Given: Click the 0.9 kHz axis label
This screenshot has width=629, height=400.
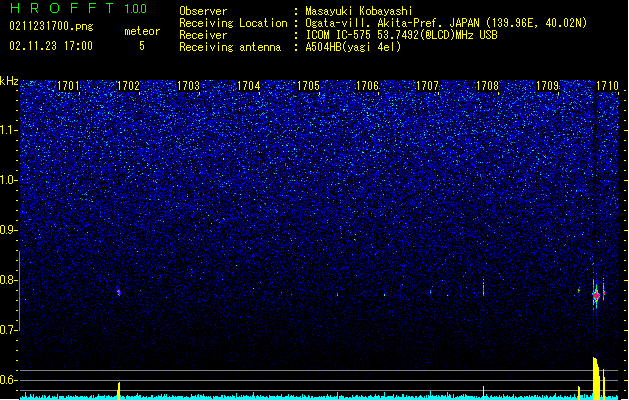Looking at the screenshot, I should coord(8,230).
